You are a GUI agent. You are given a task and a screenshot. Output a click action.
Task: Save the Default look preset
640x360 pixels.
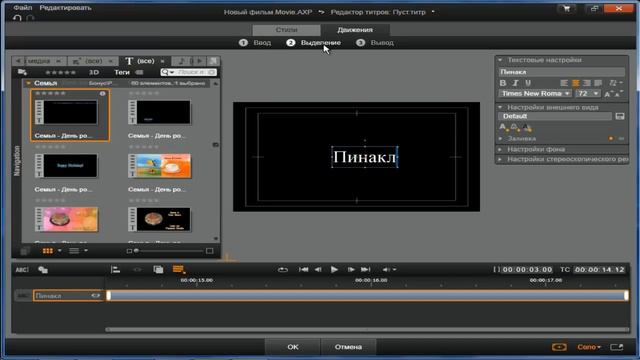(620, 116)
